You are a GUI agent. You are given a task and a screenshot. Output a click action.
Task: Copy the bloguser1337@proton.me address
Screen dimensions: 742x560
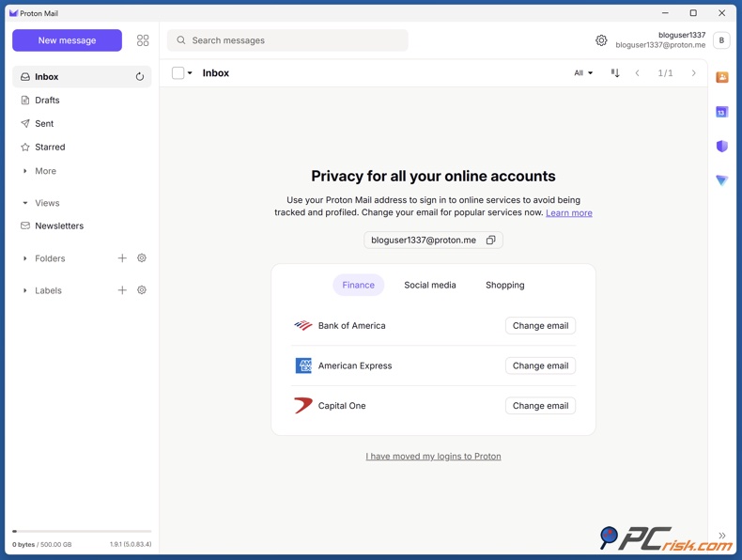pyautogui.click(x=490, y=241)
